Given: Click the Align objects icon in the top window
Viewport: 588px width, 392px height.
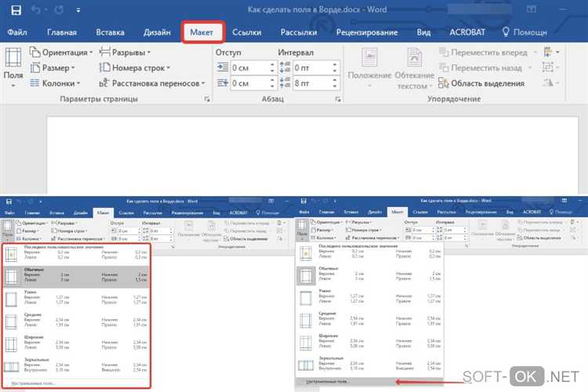Looking at the screenshot, I should 551,53.
